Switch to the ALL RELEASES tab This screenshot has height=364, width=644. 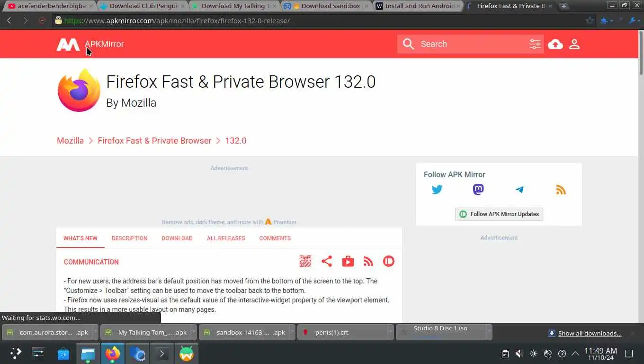tap(226, 238)
